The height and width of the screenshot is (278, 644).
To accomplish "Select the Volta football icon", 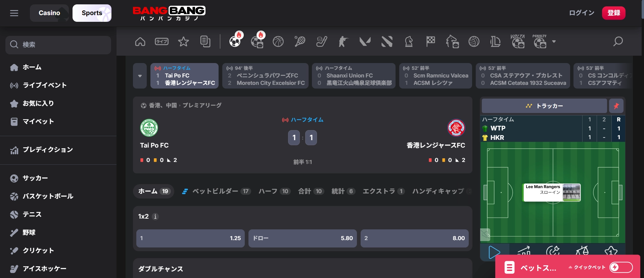I will (517, 42).
